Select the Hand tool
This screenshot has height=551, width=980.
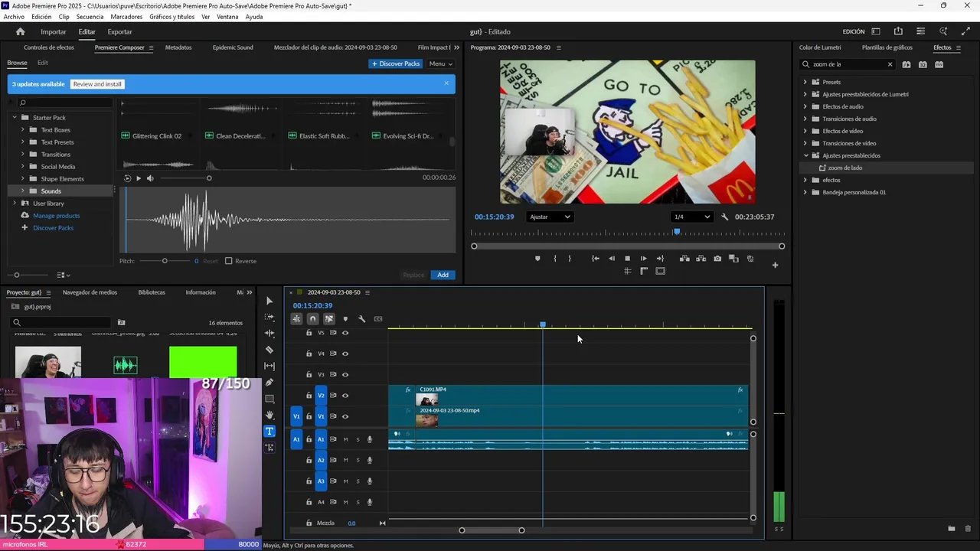(269, 415)
